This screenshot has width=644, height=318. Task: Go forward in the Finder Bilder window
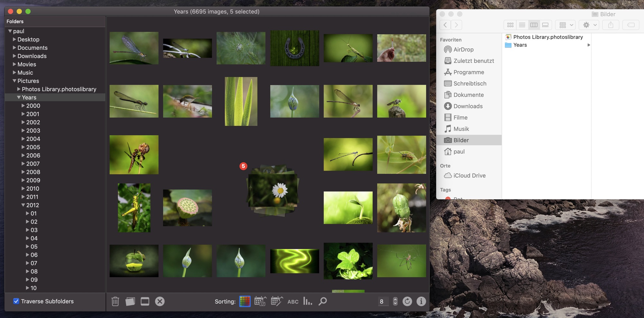point(456,25)
